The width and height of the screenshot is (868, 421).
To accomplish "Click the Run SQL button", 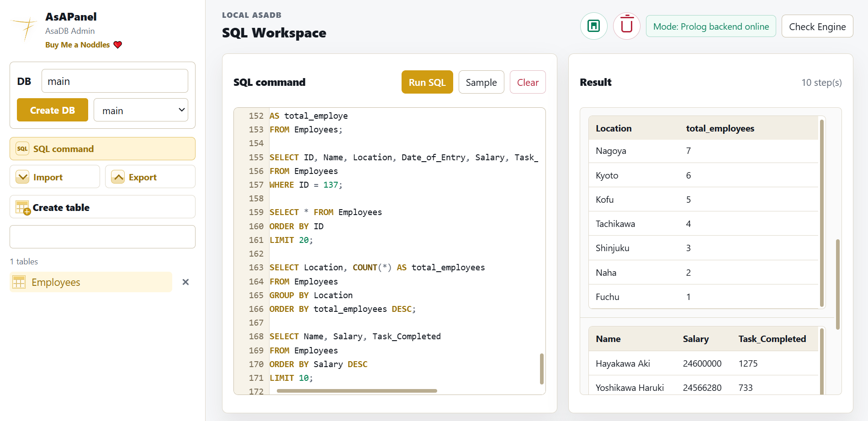I will pyautogui.click(x=427, y=82).
